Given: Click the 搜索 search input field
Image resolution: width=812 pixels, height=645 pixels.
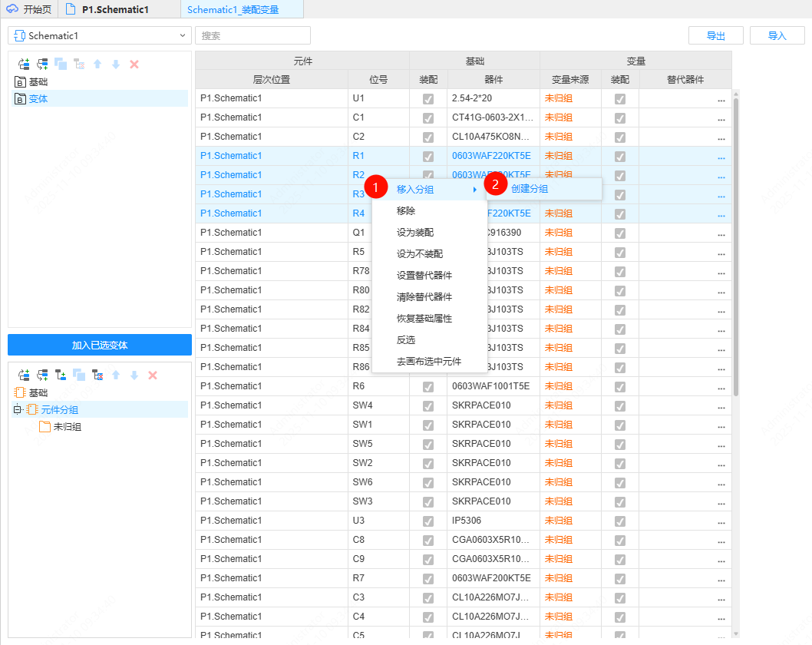Looking at the screenshot, I should [253, 35].
